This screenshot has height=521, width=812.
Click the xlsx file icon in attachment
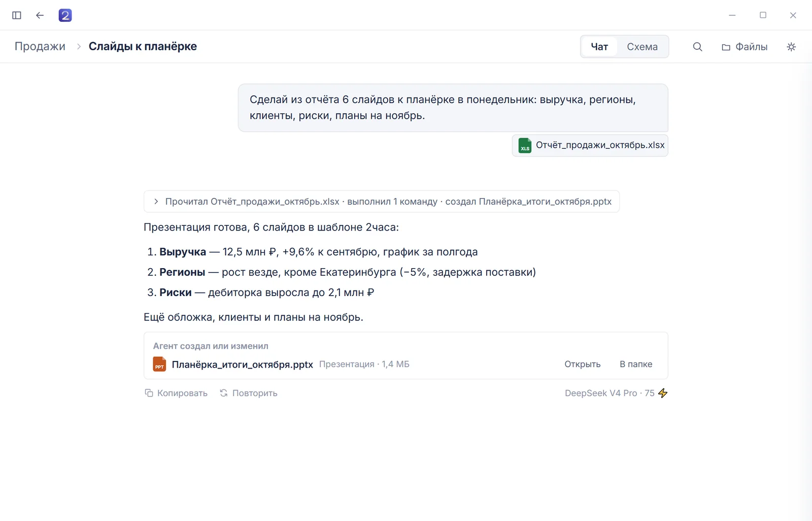click(525, 145)
